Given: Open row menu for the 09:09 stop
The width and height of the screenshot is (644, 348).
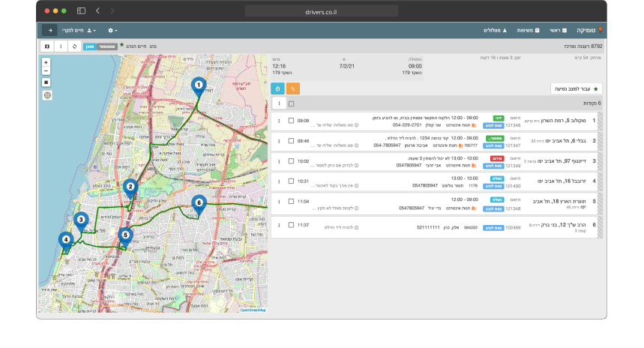Looking at the screenshot, I should coord(279,121).
